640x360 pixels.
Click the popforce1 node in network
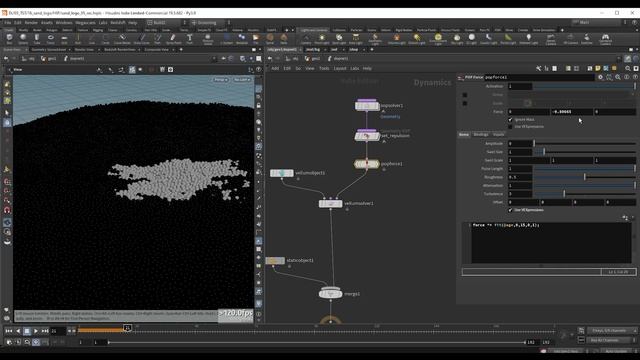367,164
